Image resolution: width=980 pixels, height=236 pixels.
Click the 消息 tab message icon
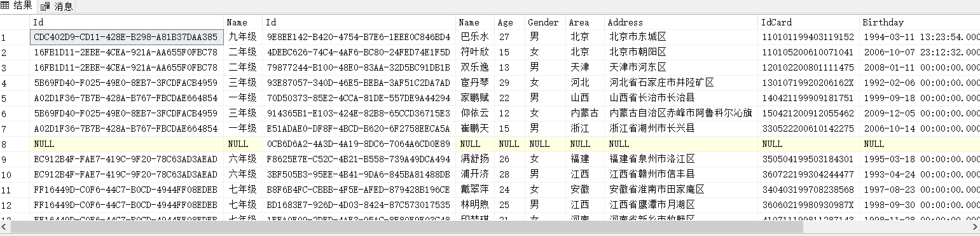coord(45,6)
